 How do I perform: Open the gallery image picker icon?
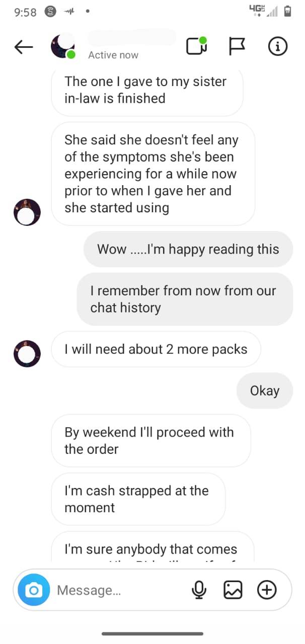tap(233, 590)
